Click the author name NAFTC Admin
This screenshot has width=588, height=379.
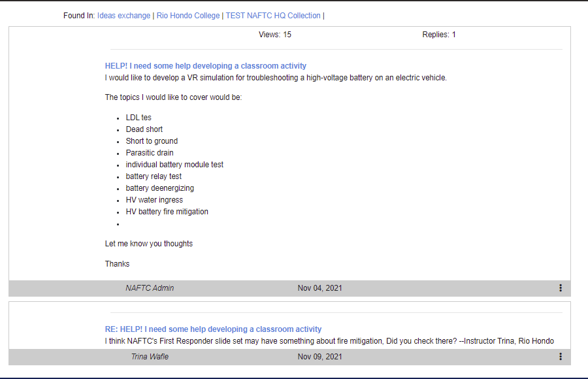point(150,288)
